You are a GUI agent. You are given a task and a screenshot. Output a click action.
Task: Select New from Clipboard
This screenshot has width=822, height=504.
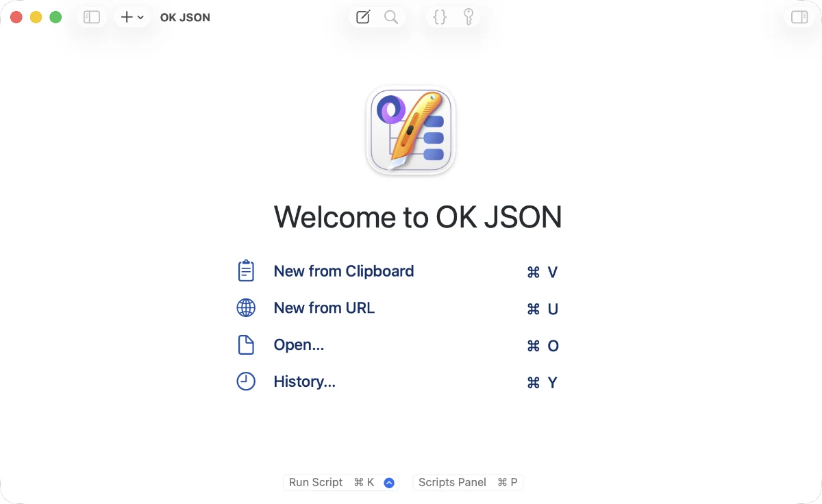point(344,271)
